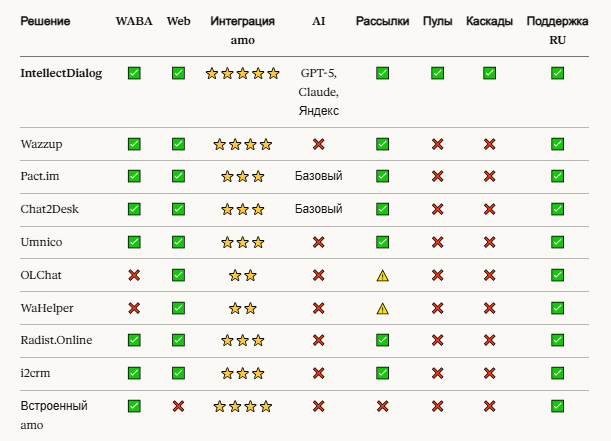Click the red cross in Umnico's Пулы column

tap(437, 242)
